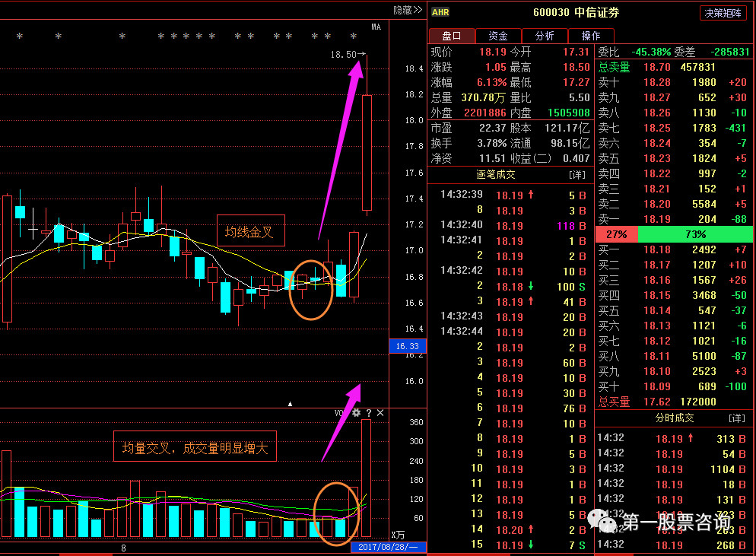Viewport: 756px width, 556px height.
Task: Open the volume panel help question mark
Action: [x=369, y=413]
